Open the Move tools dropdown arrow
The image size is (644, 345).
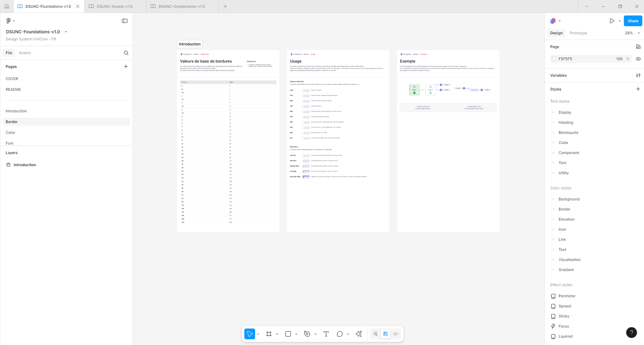tap(258, 334)
